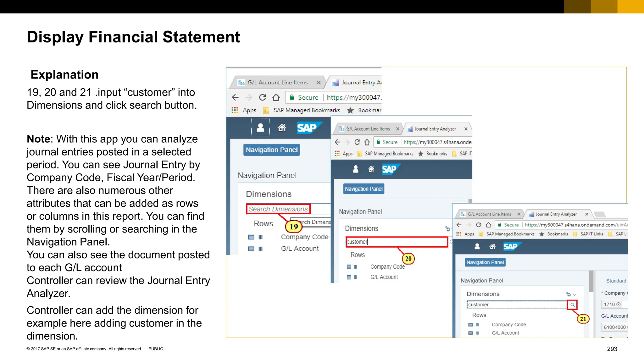Click the user profile icon in middle window
644x362 pixels.
coord(356,169)
